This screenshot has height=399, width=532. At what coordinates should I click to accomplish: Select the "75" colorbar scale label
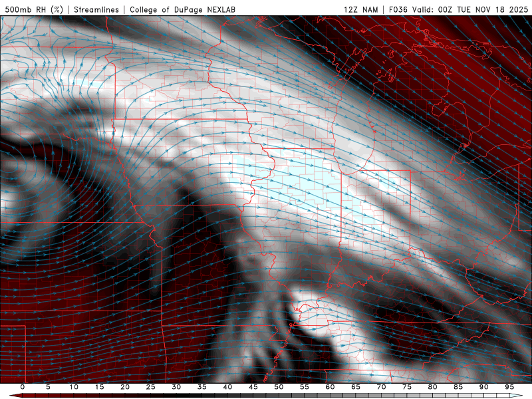click(407, 387)
